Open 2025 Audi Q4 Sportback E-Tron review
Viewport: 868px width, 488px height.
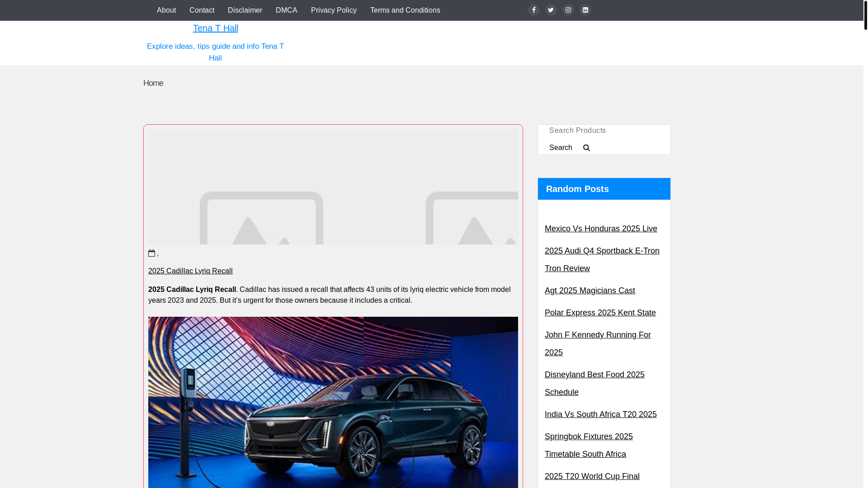click(602, 259)
